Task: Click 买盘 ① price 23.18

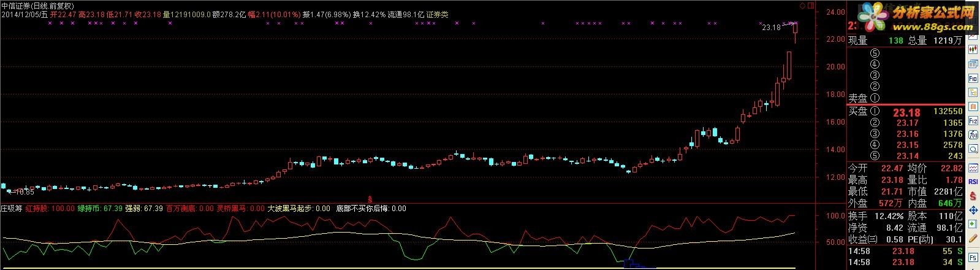Action: pyautogui.click(x=906, y=112)
